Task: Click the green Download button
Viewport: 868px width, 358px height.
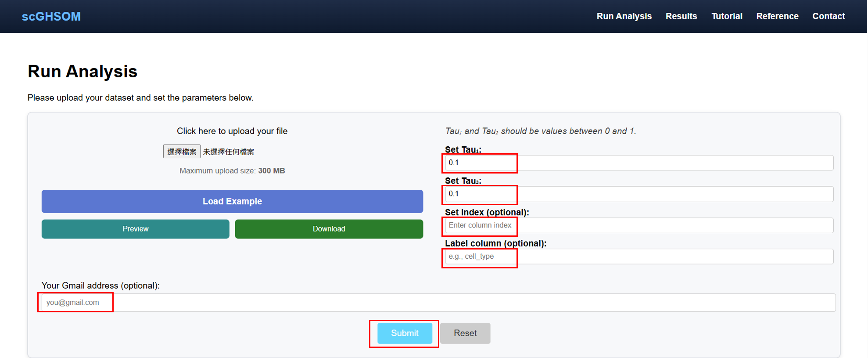Action: pos(329,229)
